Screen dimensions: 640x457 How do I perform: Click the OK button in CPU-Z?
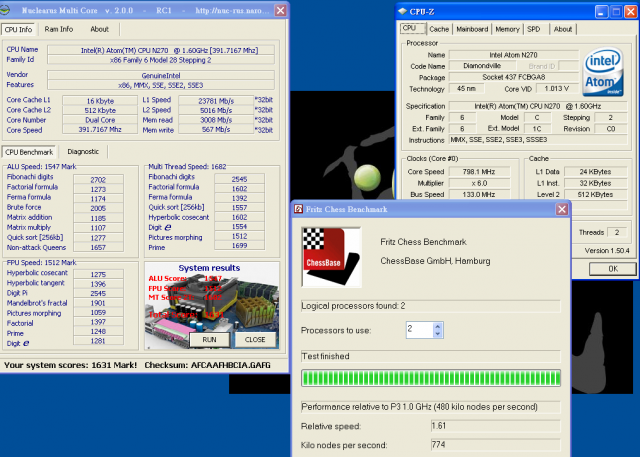pos(613,269)
